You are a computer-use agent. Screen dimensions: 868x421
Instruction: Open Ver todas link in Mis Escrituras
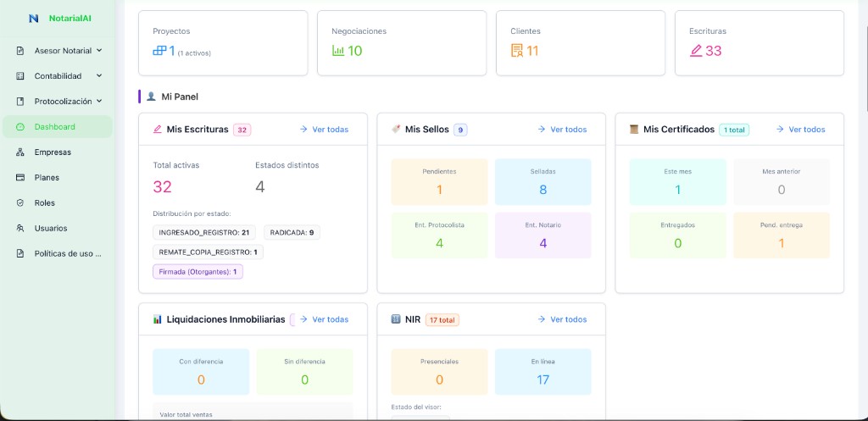pos(324,130)
